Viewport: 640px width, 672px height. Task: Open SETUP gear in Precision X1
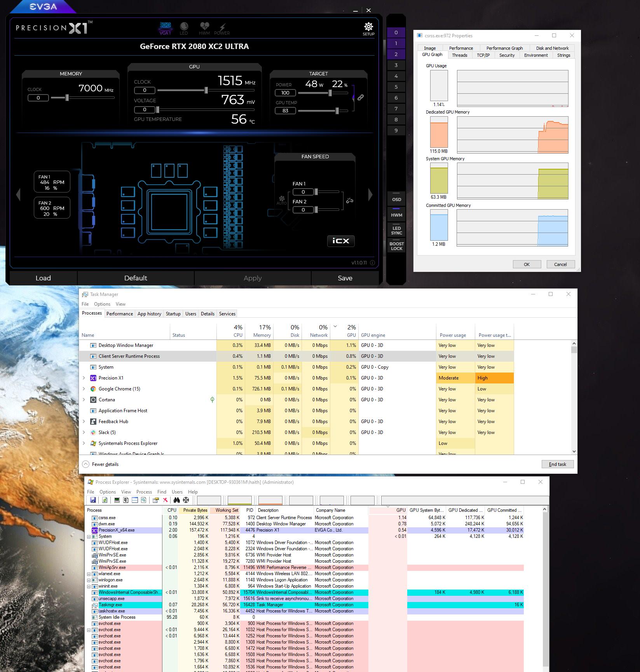[x=368, y=28]
